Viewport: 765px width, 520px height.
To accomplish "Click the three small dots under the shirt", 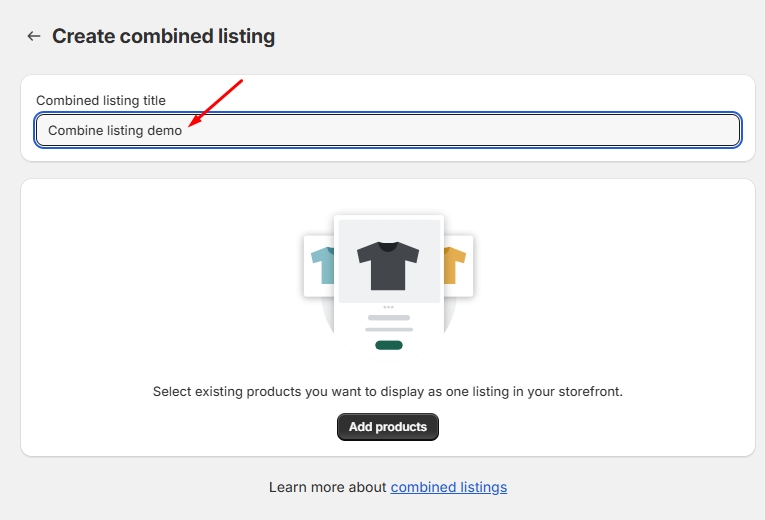I will (x=388, y=307).
